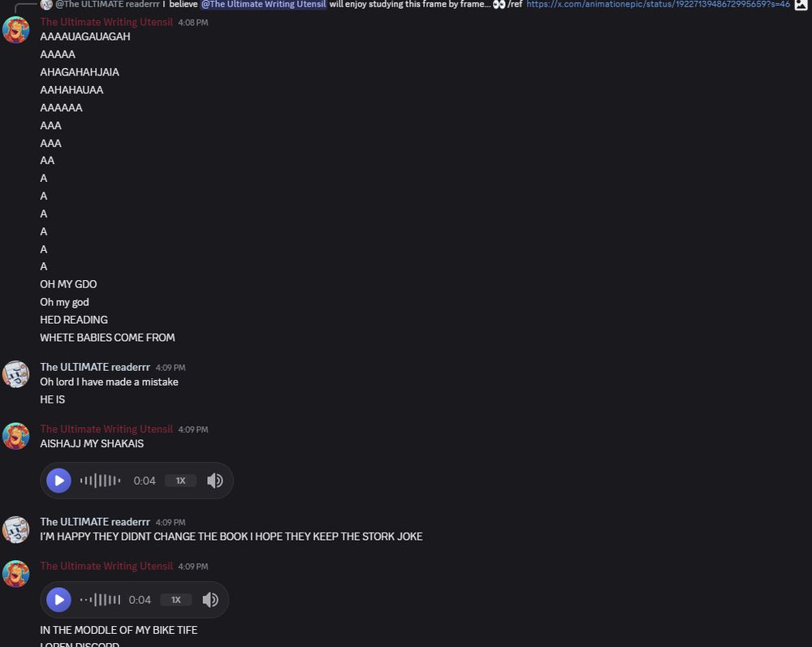Screen dimensions: 812x647
Task: Open the readerrr avatar beside the STORK JOKE message
Action: (x=16, y=529)
